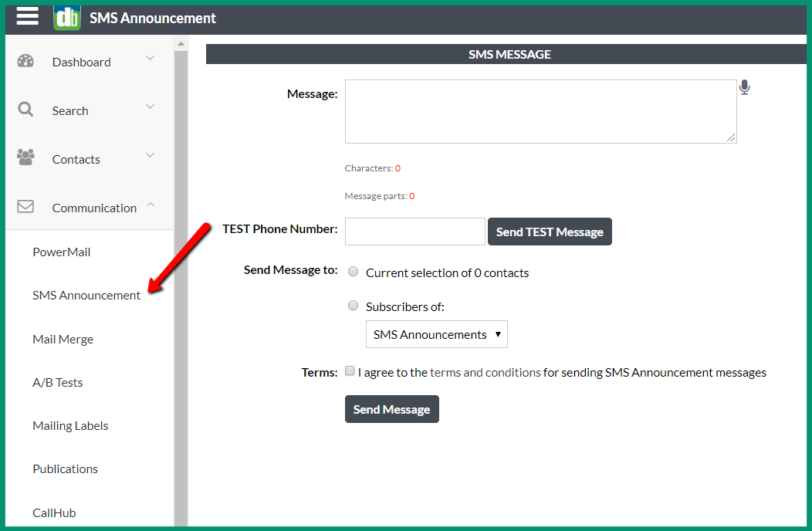This screenshot has width=812, height=531.
Task: Click the Message parts: 0 counter text
Action: 380,196
